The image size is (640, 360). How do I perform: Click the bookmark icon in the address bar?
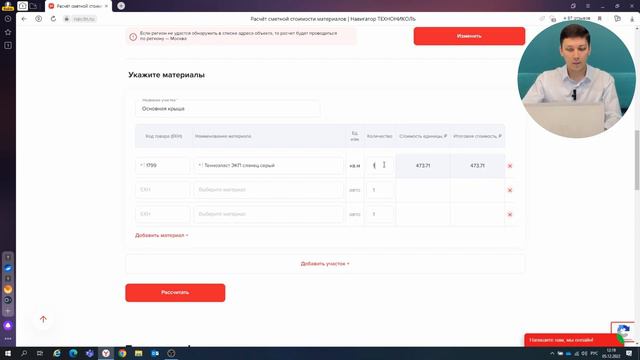click(600, 19)
